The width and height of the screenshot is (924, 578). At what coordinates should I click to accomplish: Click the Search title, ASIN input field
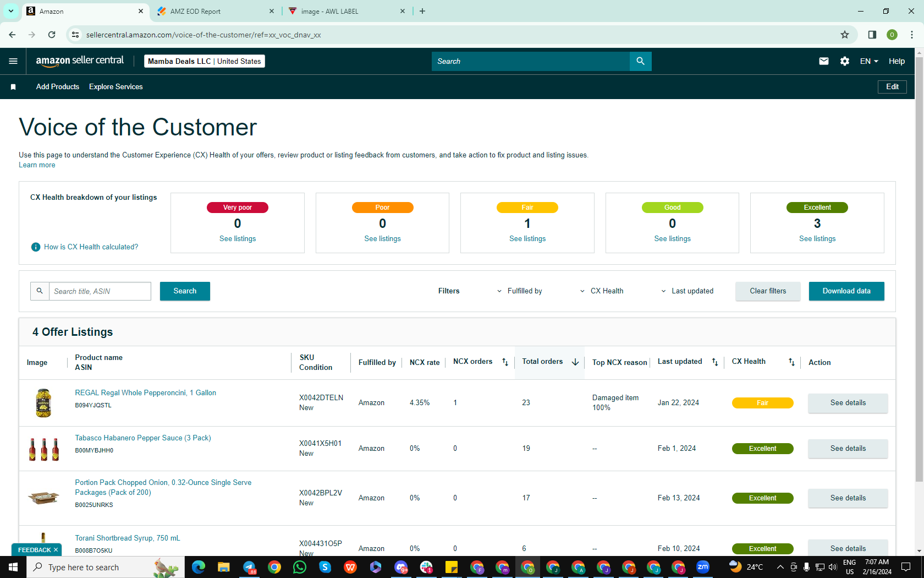[100, 291]
